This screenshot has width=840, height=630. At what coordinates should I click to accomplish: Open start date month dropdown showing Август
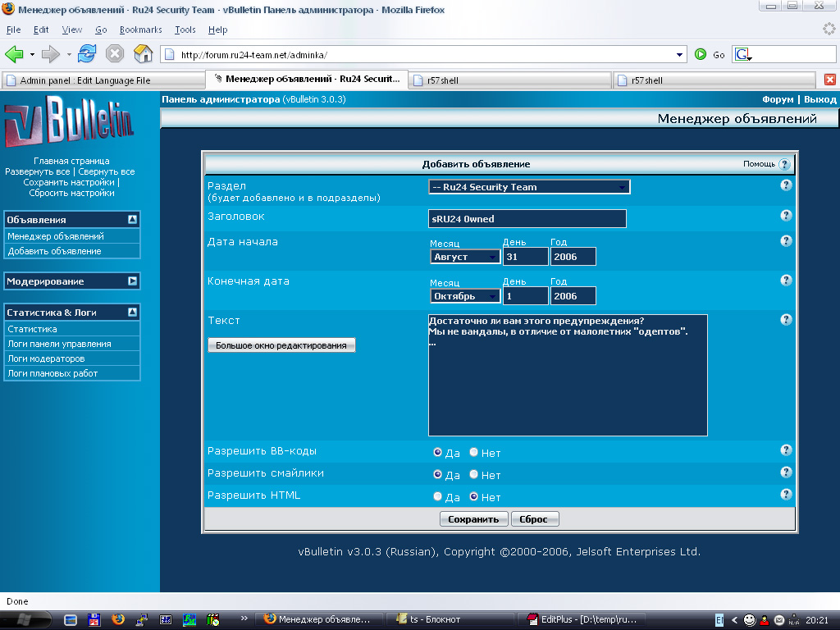pos(465,257)
